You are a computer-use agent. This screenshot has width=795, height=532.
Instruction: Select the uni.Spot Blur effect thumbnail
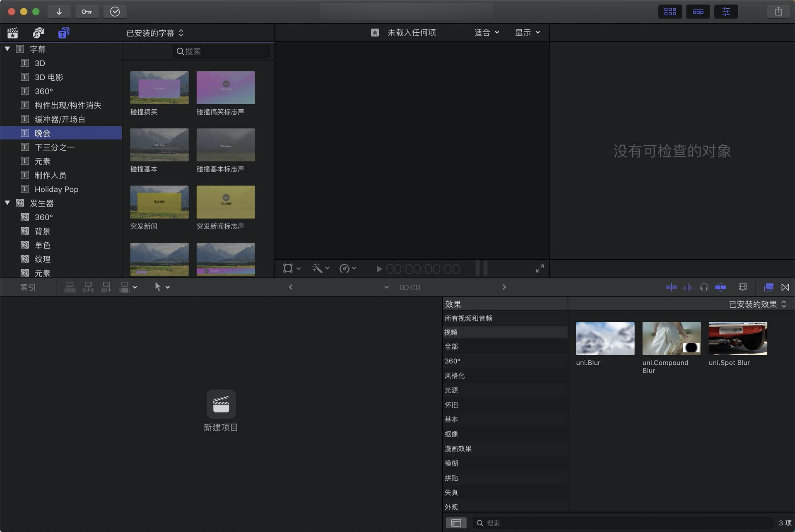[737, 338]
